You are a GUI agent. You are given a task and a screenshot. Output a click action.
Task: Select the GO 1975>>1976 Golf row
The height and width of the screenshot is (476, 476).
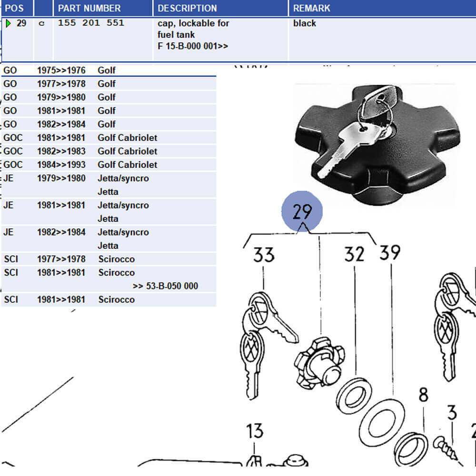[x=71, y=70]
